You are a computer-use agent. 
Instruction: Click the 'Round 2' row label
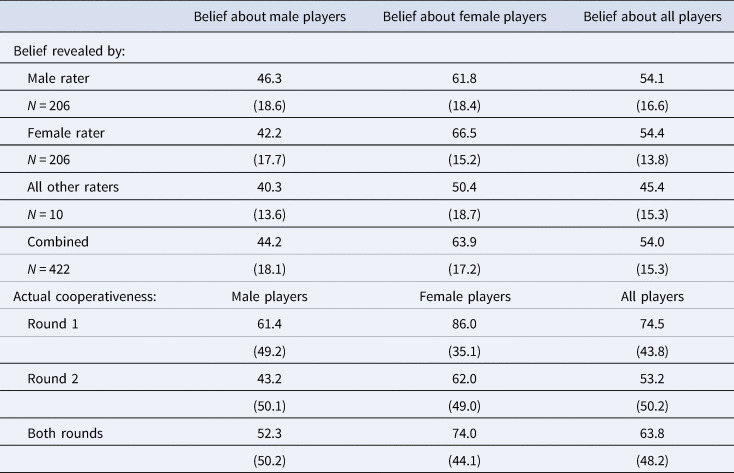[53, 378]
